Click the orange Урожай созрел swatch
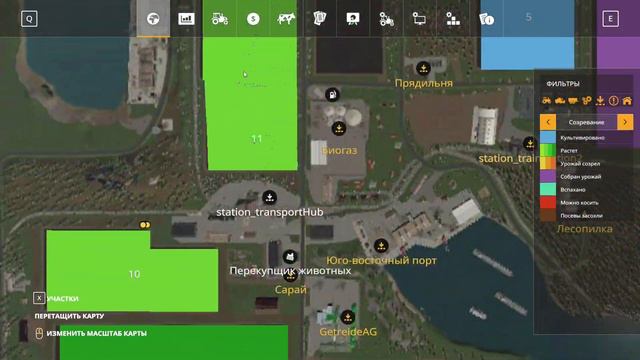Screen dimensions: 640x360 548,163
